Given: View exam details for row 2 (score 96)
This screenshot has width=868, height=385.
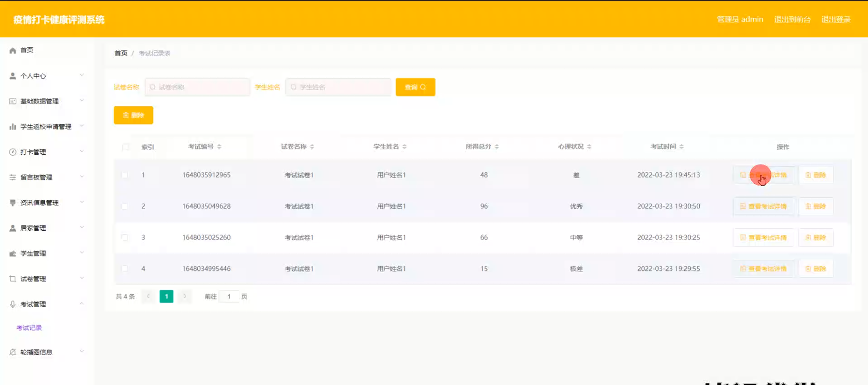Looking at the screenshot, I should click(763, 206).
